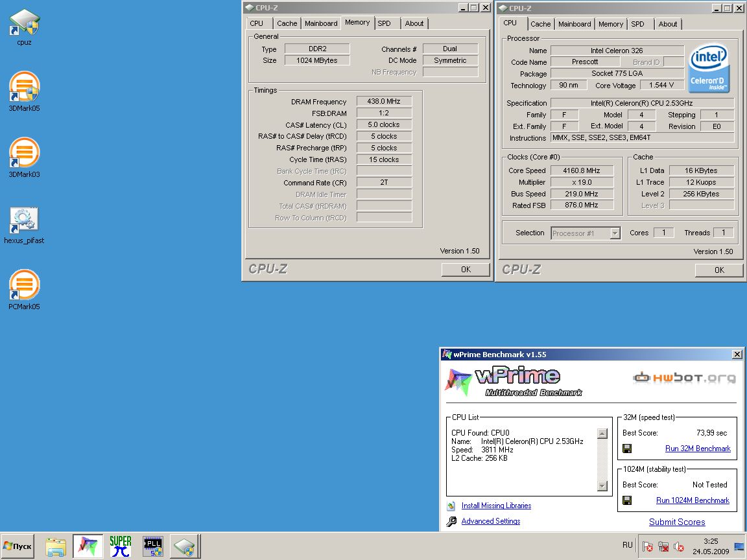This screenshot has width=747, height=560.
Task: Save the 1024M score via floppy icon
Action: 627,500
